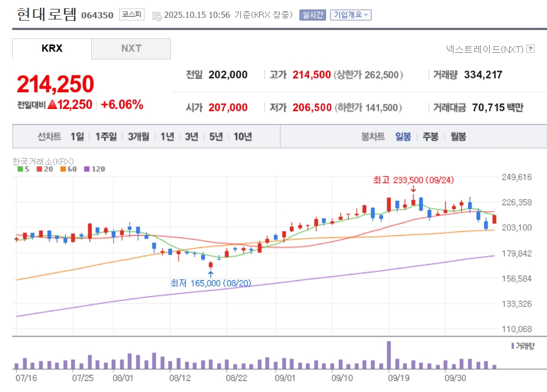The image size is (547, 392).
Task: Click the 넥스트레이드(NXT) text link
Action: tap(485, 49)
